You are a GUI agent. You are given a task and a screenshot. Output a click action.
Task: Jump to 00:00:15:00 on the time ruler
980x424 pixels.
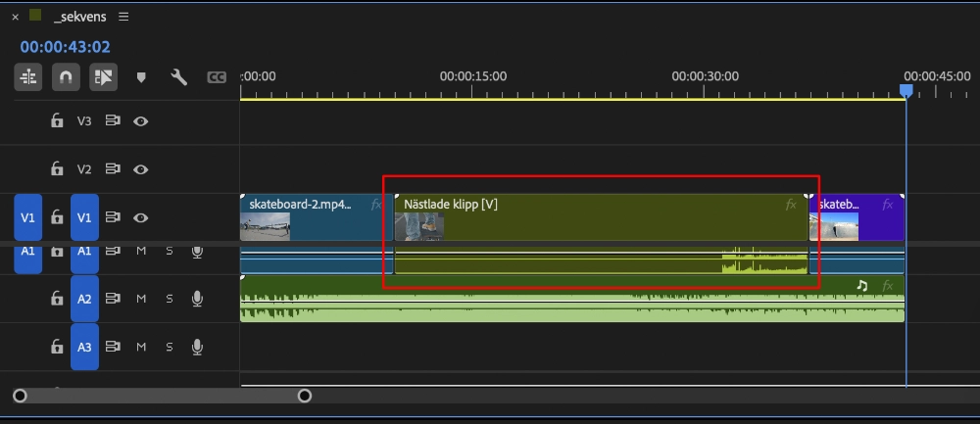coord(473,76)
